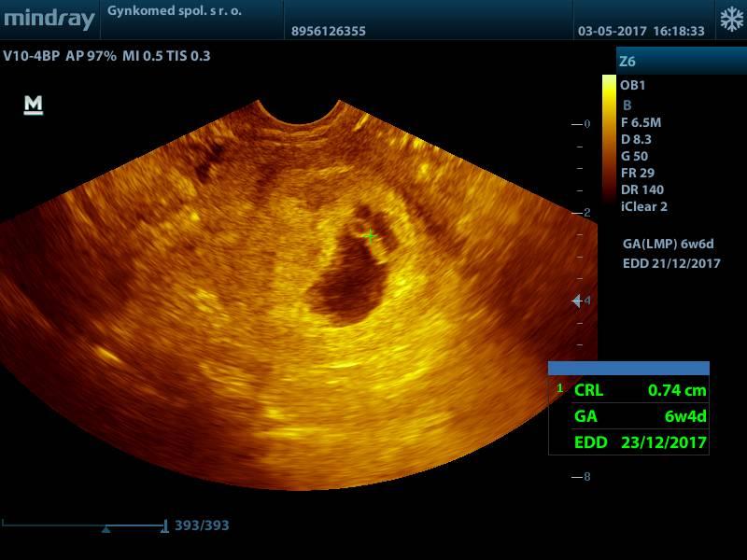Click the G 50 gain parameter
This screenshot has height=560, width=747.
[x=634, y=156]
